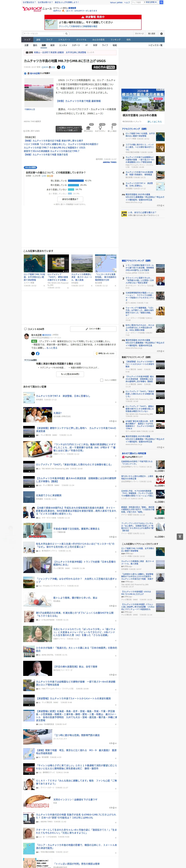Open ranking item 1 ロシア極東でM8.7の地震
Screen dimensions: 186x868
coord(140,135)
